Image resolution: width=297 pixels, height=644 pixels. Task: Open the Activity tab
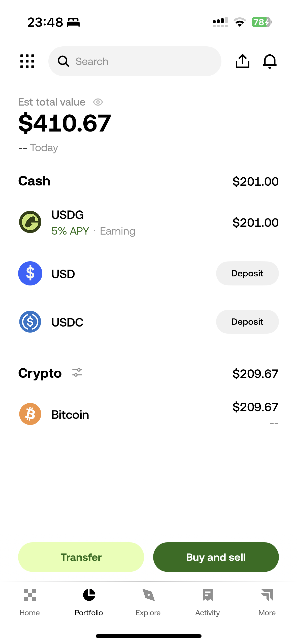[208, 602]
